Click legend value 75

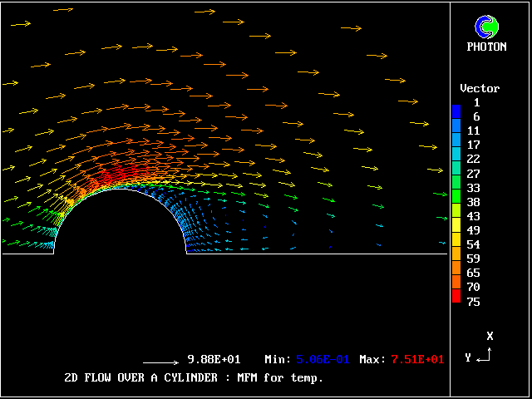click(473, 302)
